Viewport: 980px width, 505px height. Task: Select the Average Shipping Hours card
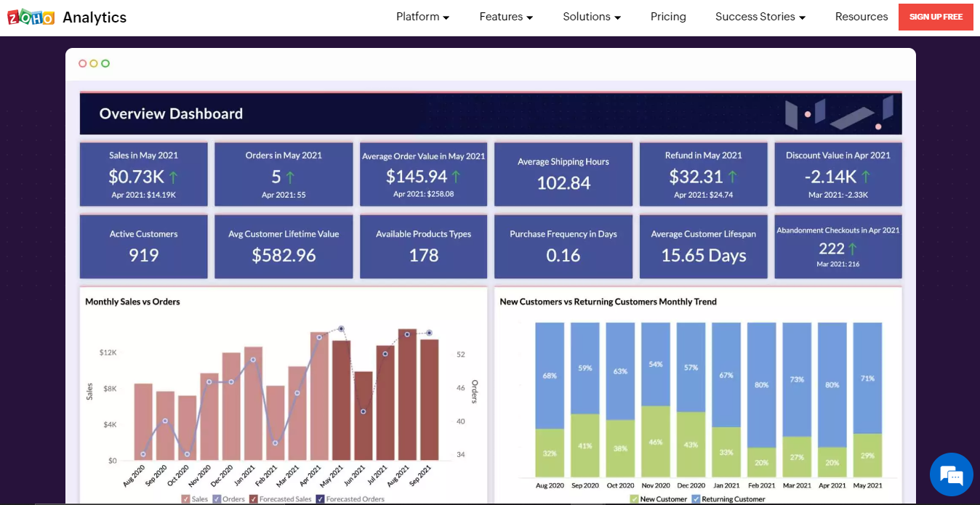pos(563,174)
